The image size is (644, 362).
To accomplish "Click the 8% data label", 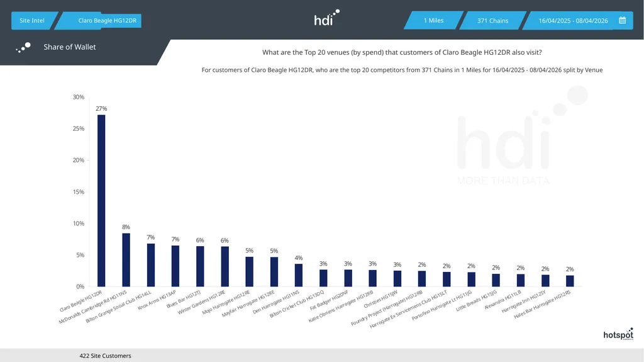I will [x=126, y=227].
